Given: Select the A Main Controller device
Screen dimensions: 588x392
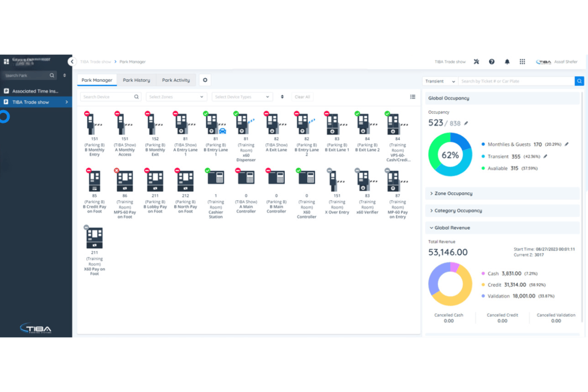Looking at the screenshot, I should coord(246,178).
